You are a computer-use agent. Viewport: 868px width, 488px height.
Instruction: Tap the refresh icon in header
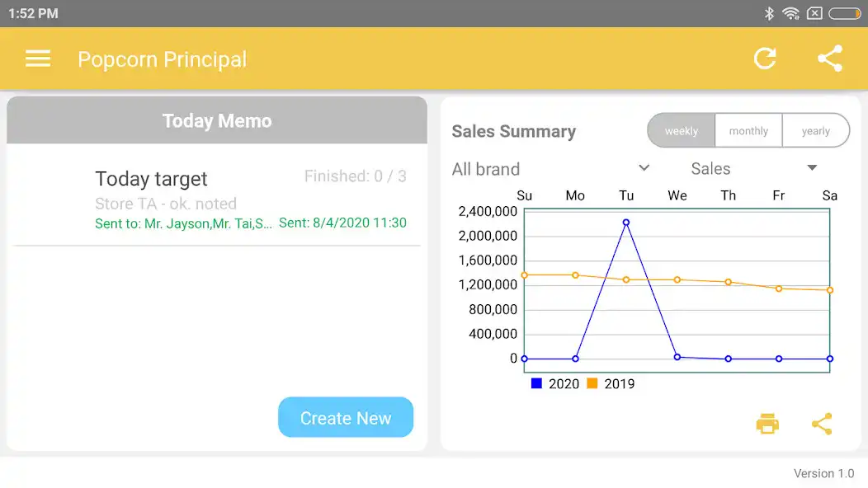(765, 59)
